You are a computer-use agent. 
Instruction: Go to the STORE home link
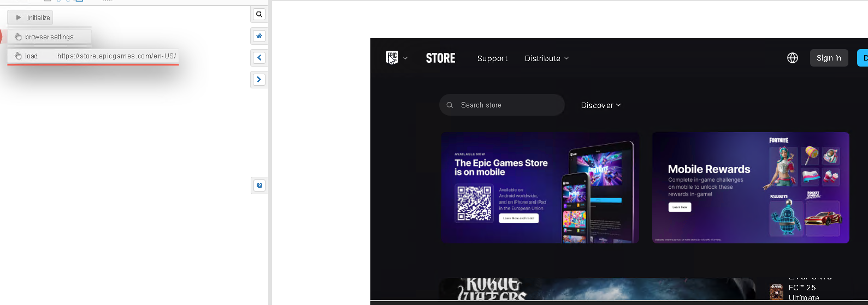[x=440, y=58]
